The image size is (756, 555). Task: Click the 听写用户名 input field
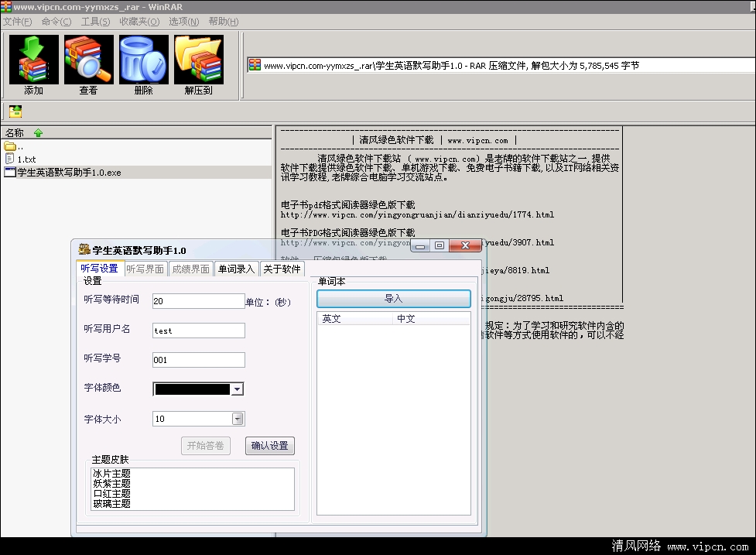click(199, 331)
